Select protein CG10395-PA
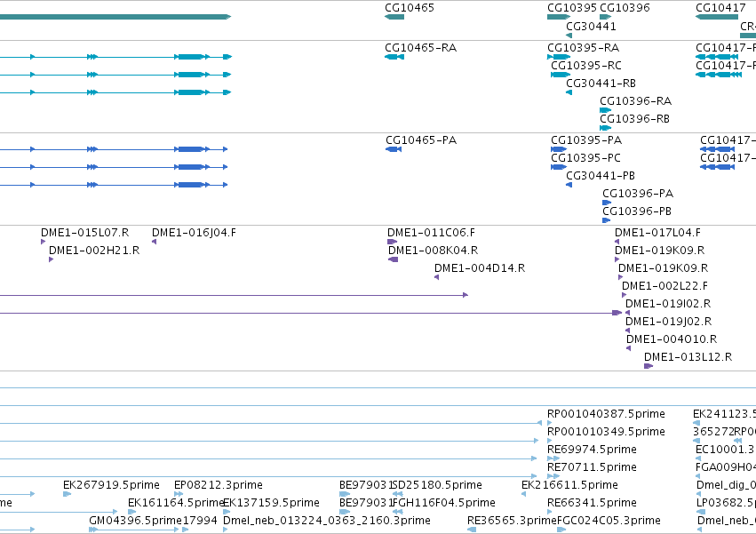 pos(586,140)
